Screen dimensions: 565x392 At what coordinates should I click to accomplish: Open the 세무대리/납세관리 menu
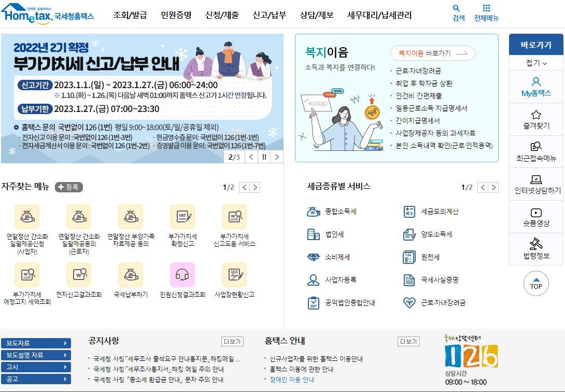(x=379, y=15)
